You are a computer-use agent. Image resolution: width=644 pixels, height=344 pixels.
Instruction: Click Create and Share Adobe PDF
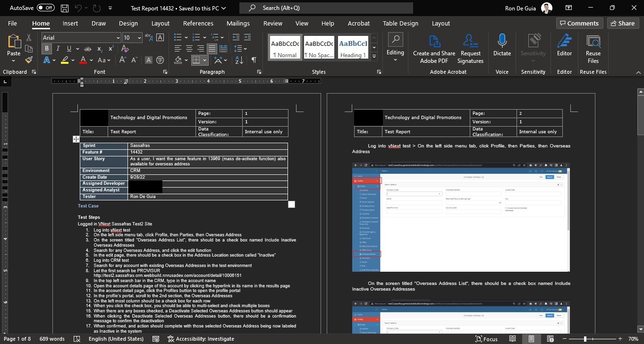point(434,49)
